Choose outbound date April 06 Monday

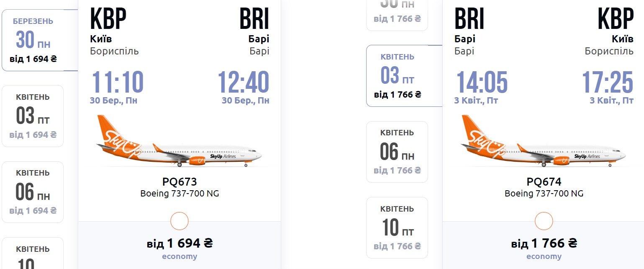click(33, 192)
